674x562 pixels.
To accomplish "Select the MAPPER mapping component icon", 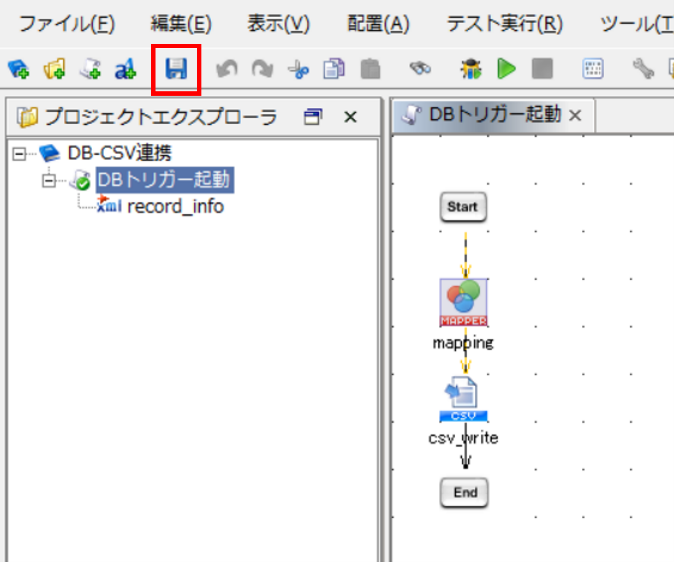I will point(463,302).
